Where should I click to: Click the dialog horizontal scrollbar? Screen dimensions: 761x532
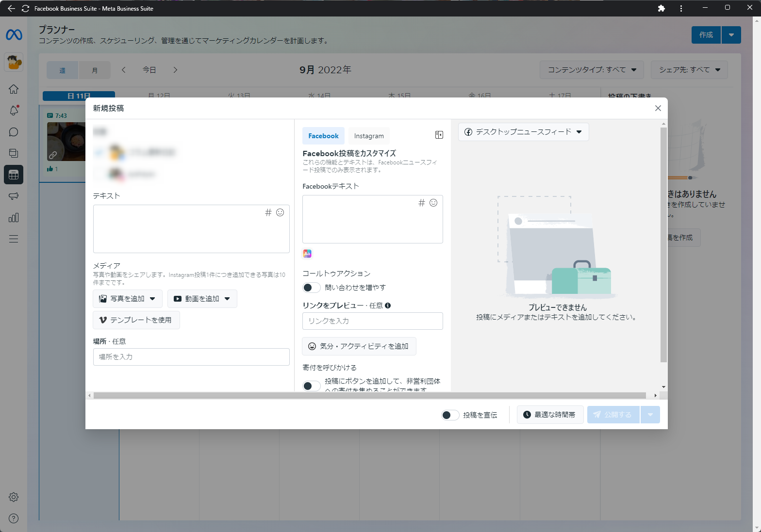[x=370, y=396]
